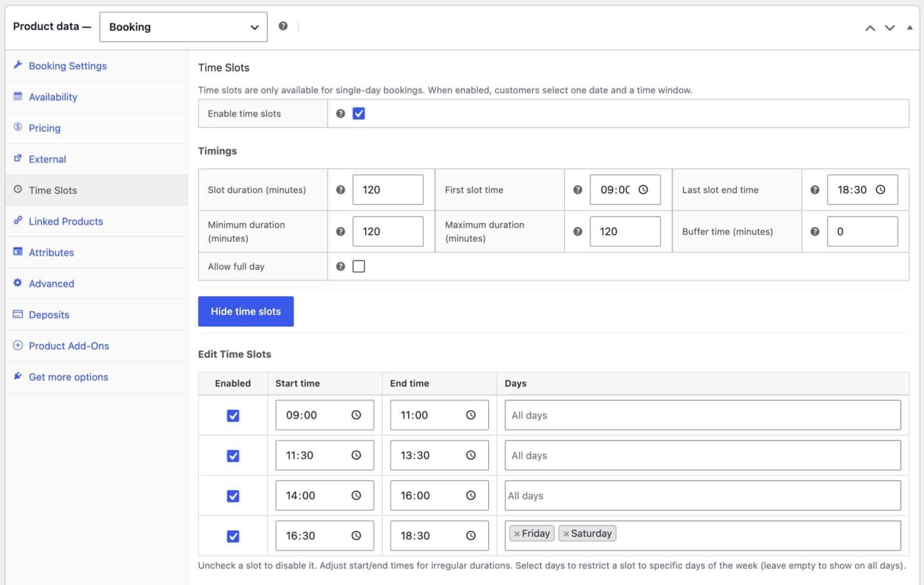Open the Product data type dropdown

(x=183, y=27)
